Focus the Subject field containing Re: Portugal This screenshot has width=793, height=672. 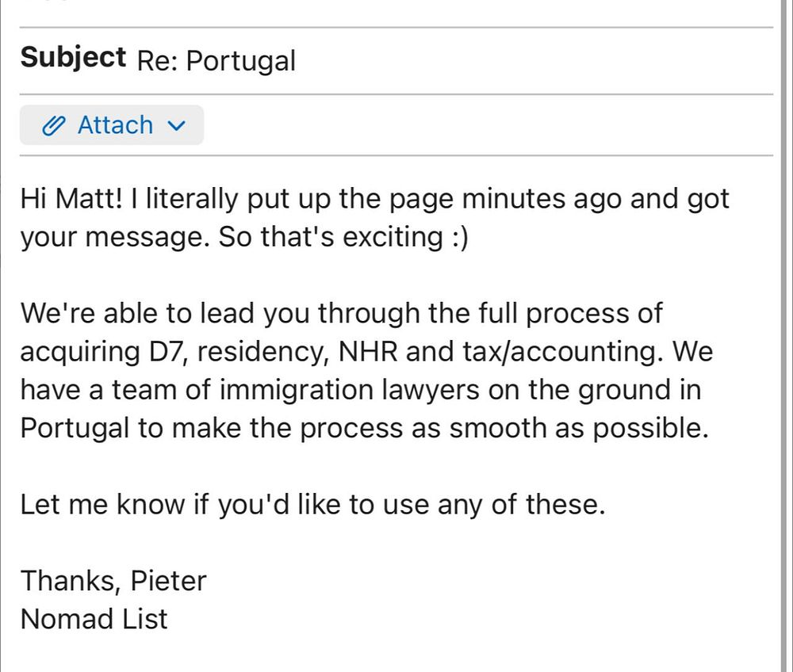click(x=216, y=60)
